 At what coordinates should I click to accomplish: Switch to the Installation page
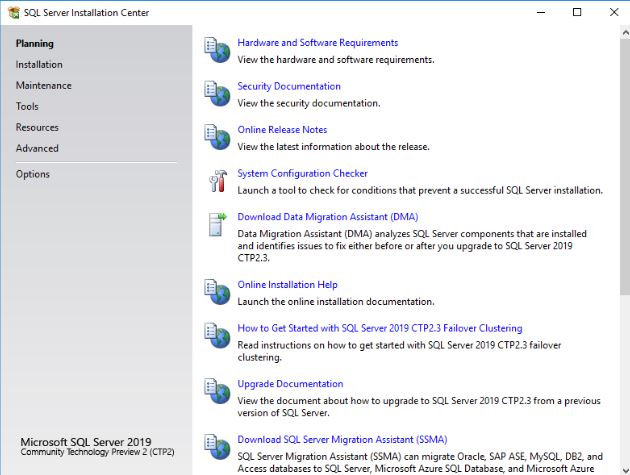(39, 64)
